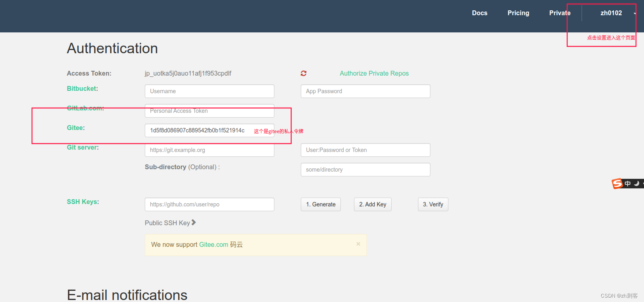Click the 2. Add Key button

click(373, 204)
